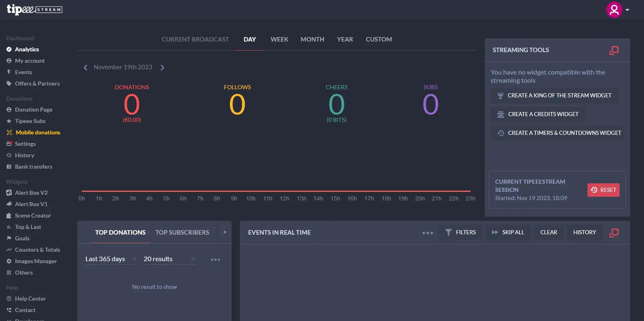This screenshot has height=321, width=644.
Task: Open My account page
Action: 30,61
